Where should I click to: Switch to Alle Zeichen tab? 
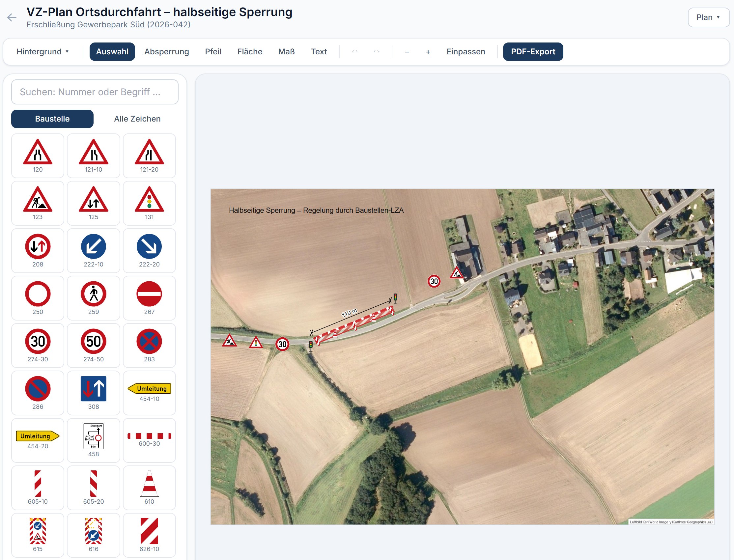137,119
